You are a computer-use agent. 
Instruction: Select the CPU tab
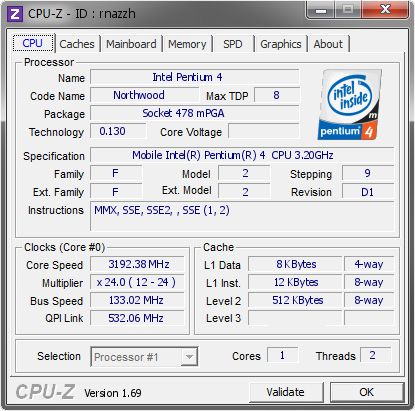(x=33, y=43)
